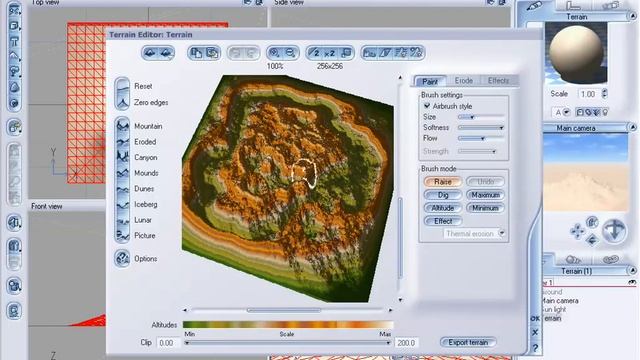Click the Copy terrain icon
This screenshot has width=640, height=360.
[x=196, y=53]
